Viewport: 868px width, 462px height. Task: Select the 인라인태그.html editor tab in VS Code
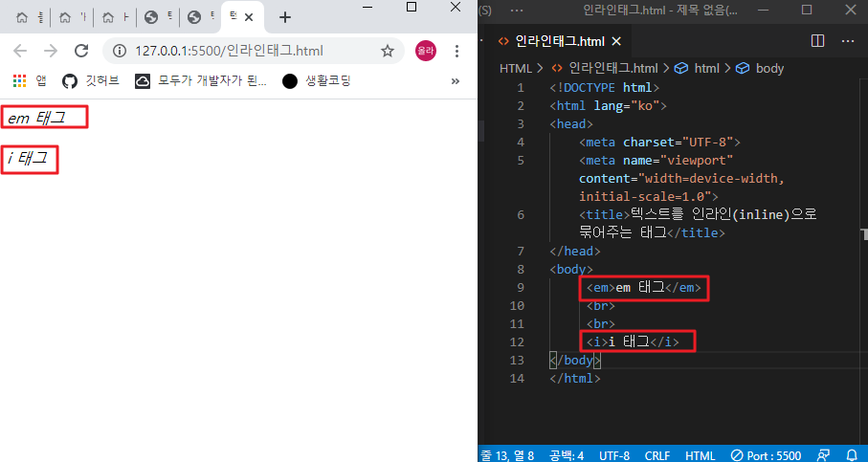tap(558, 41)
